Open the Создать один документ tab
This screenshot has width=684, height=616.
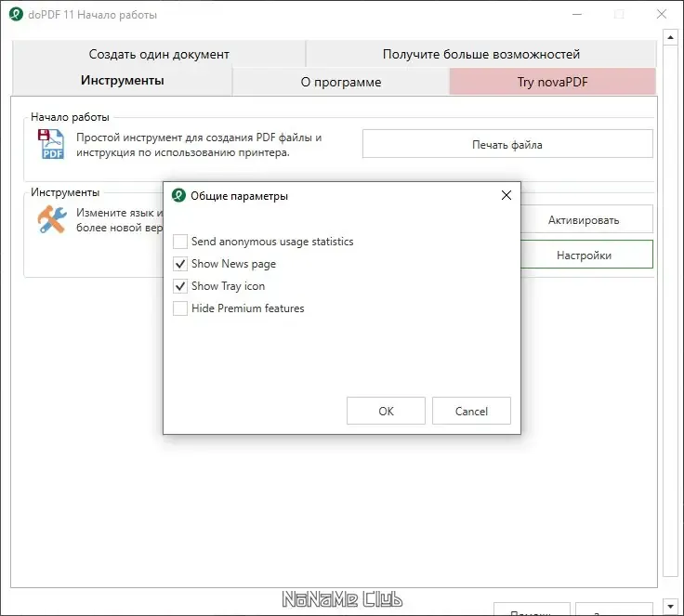coord(159,54)
